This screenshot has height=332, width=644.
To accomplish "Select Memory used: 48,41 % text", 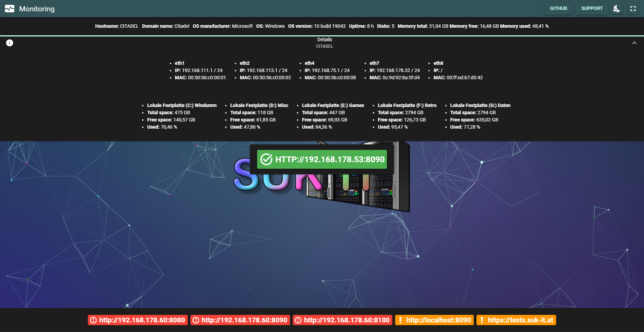I will coord(524,26).
